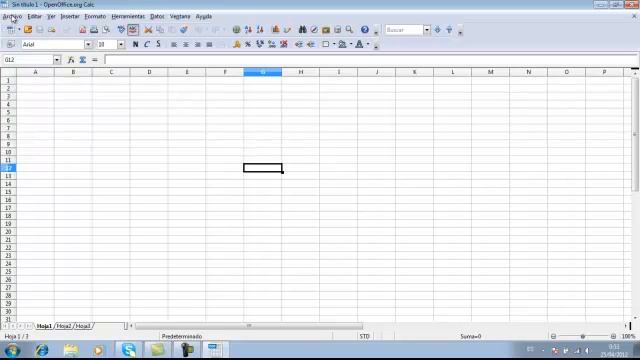Click Add Decimal Place icon
This screenshot has height=360, width=640.
[272, 44]
